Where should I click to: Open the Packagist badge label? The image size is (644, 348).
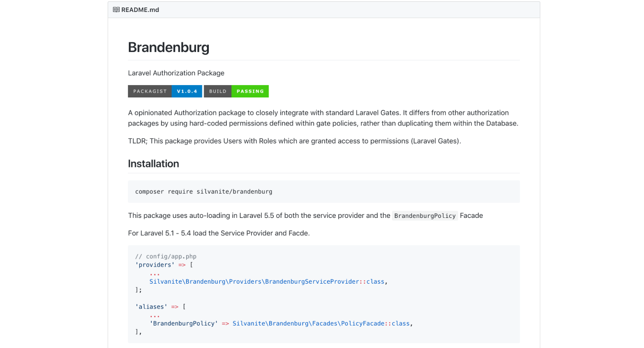(150, 91)
